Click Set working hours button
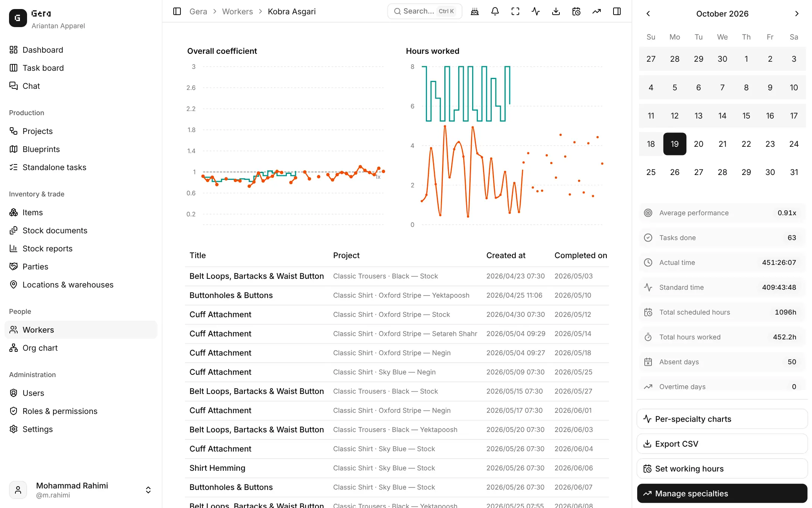 pyautogui.click(x=722, y=468)
